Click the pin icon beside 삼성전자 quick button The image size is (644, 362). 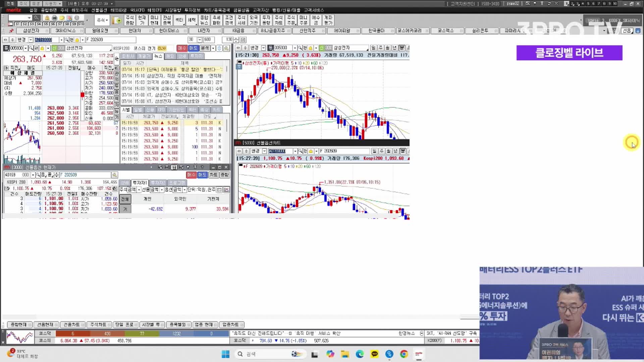click(11, 31)
